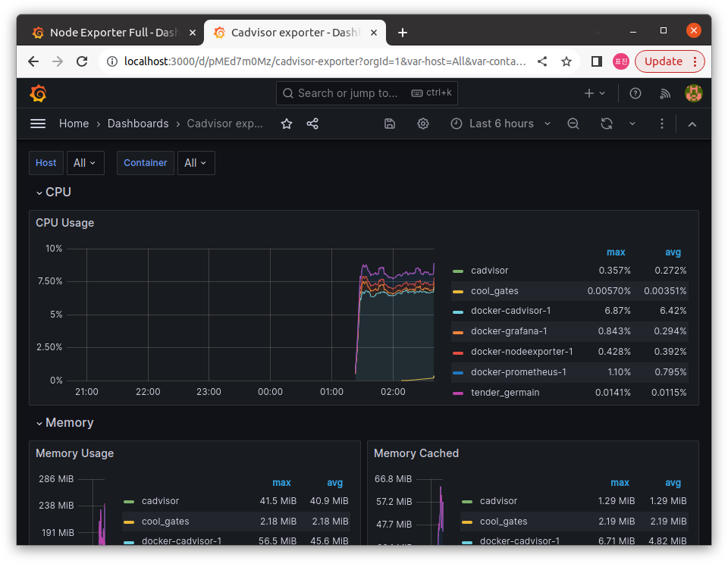728x564 pixels.
Task: Open dashboard settings gear icon
Action: pyautogui.click(x=422, y=124)
